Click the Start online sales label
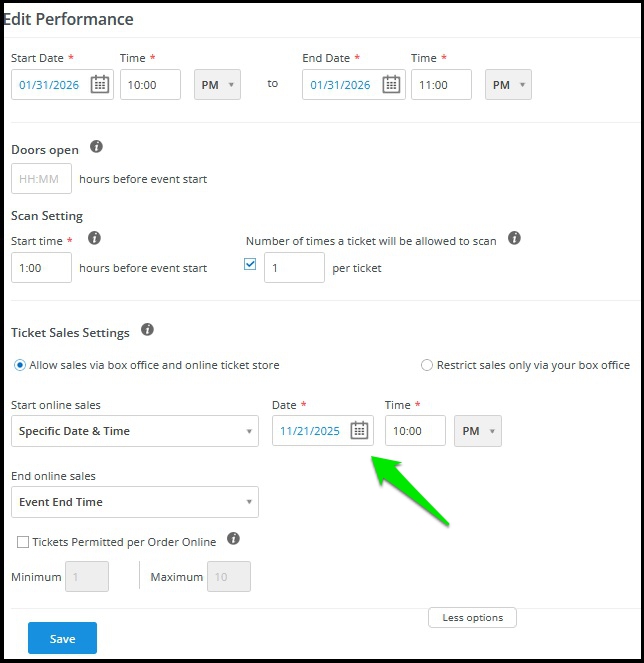This screenshot has height=663, width=644. (x=56, y=405)
